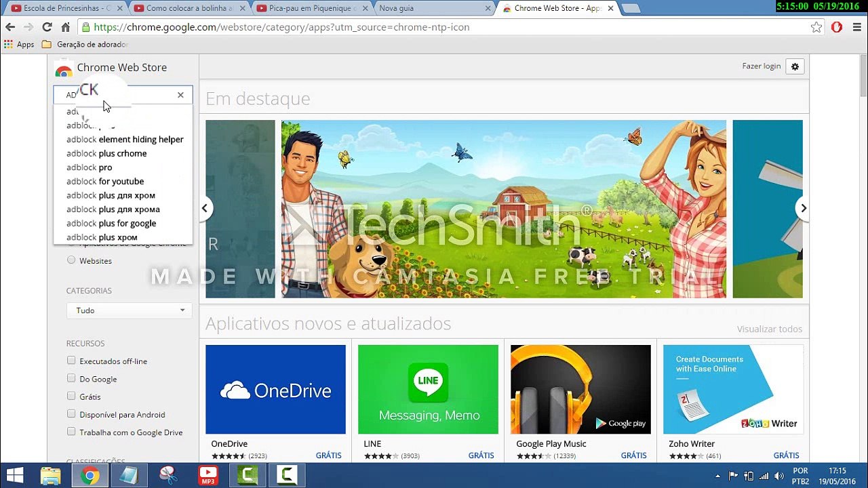This screenshot has width=868, height=488.
Task: Open the browser home page icon
Action: click(x=66, y=27)
